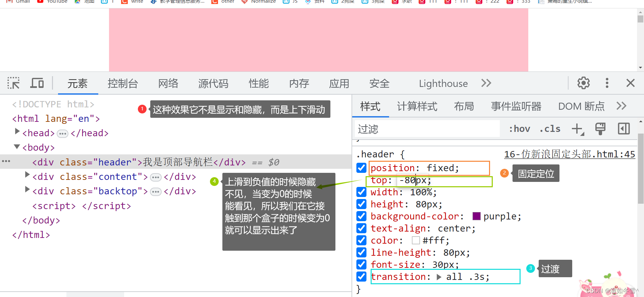The height and width of the screenshot is (297, 644).
Task: Click ellipsis badge in content div
Action: [156, 177]
